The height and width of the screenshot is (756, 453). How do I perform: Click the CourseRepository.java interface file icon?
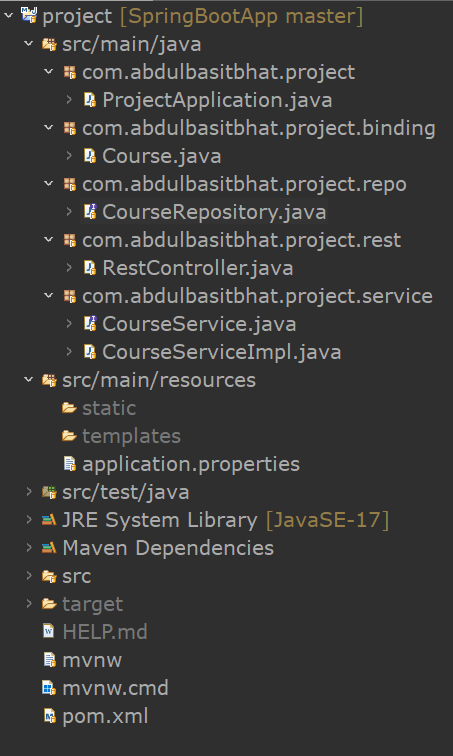click(x=90, y=212)
